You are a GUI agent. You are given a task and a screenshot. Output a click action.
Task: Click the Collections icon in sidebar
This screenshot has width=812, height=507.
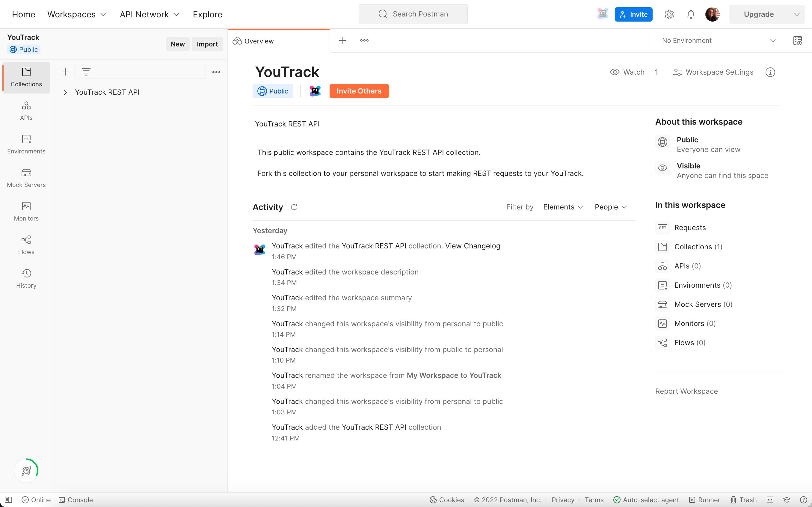[x=26, y=76]
